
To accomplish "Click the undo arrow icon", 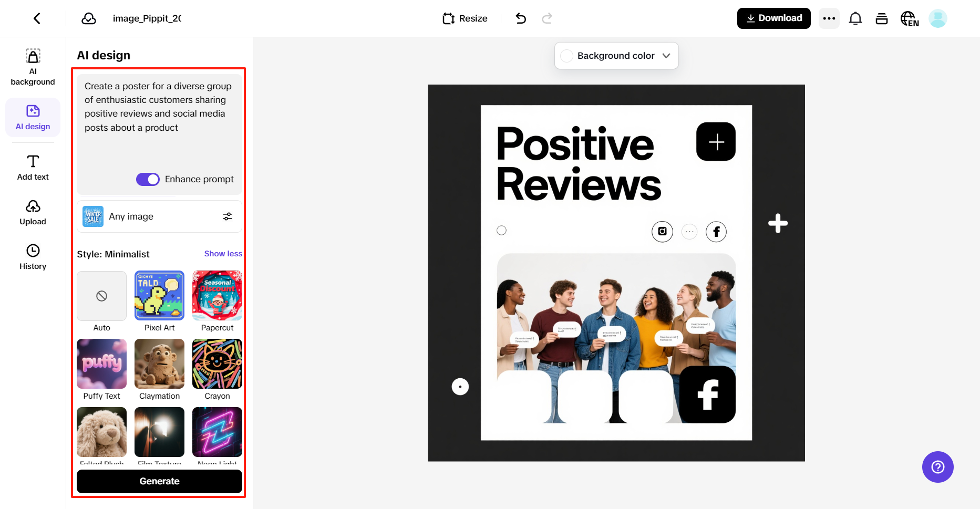I will tap(521, 18).
